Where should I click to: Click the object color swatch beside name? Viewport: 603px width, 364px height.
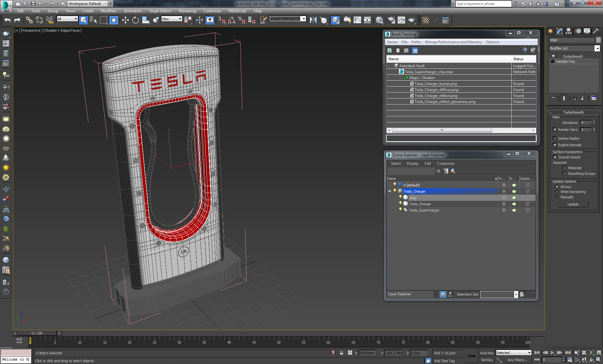[x=598, y=40]
